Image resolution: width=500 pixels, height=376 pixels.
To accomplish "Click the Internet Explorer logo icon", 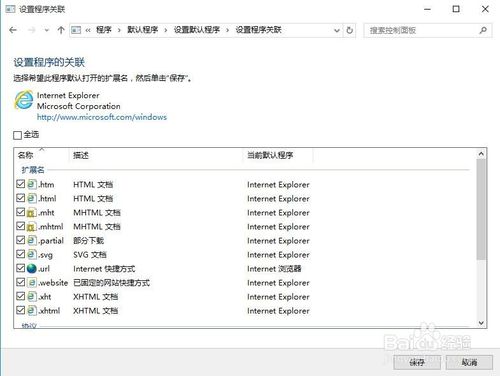I will (24, 100).
